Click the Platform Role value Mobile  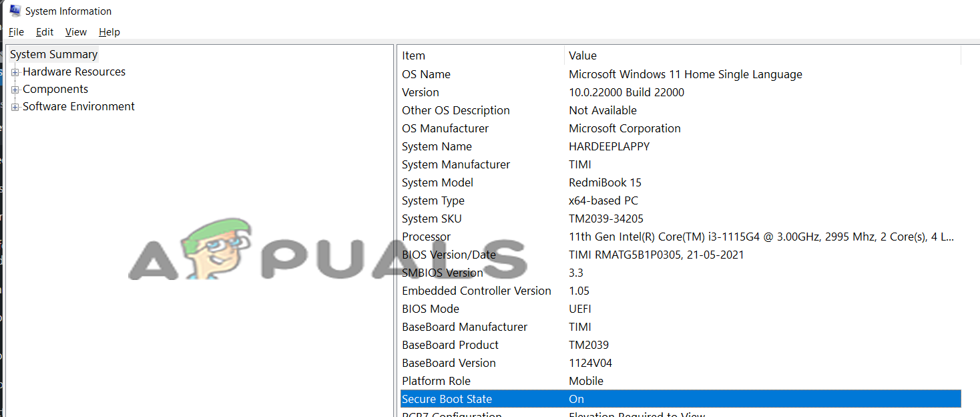tap(586, 381)
